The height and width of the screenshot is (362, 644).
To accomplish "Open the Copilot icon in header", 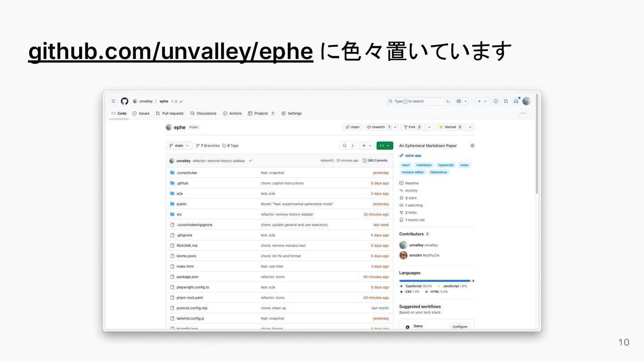I will click(x=458, y=101).
